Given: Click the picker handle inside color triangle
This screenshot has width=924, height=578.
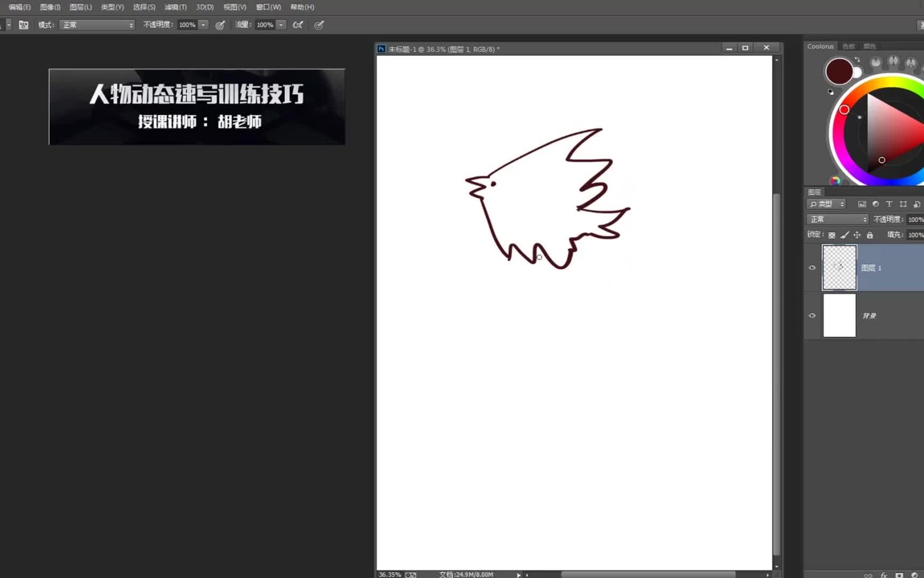Looking at the screenshot, I should tap(882, 160).
